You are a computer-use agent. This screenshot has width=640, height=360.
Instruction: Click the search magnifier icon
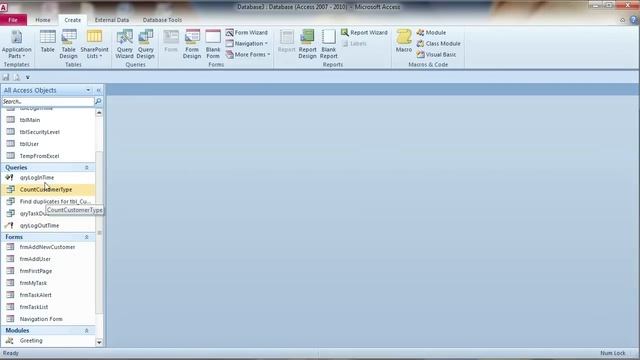click(x=98, y=101)
